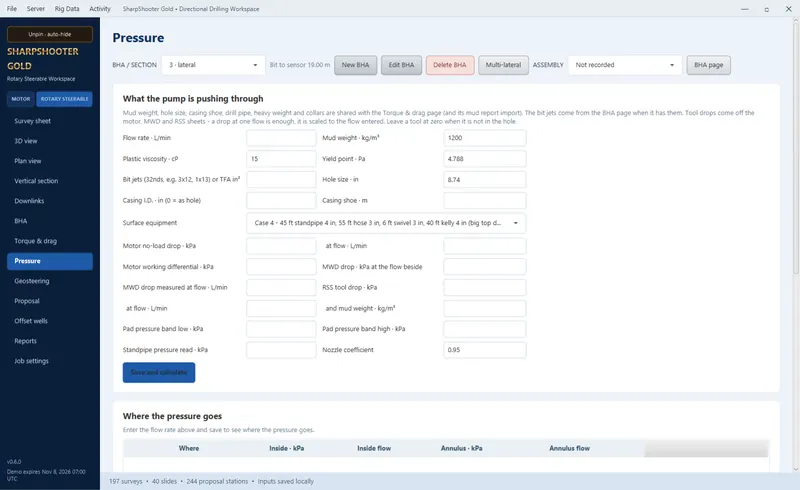800x490 pixels.
Task: Click 'Where' column header
Action: coord(189,448)
